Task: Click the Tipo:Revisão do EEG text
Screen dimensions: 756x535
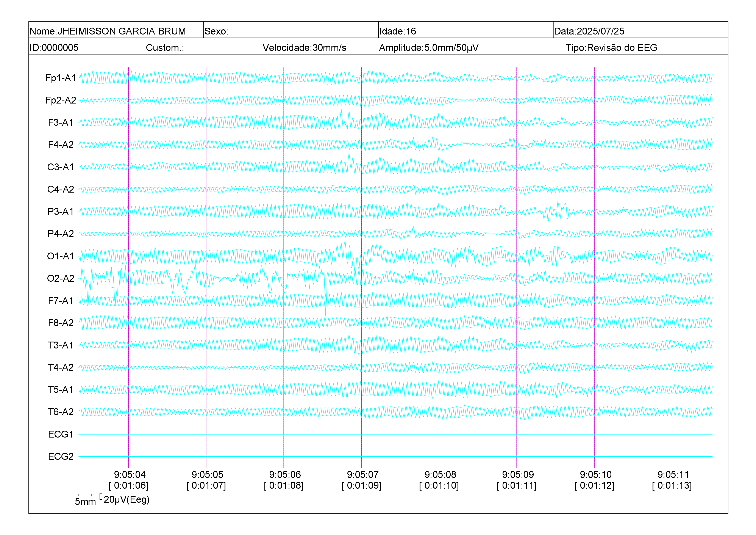Action: [611, 48]
